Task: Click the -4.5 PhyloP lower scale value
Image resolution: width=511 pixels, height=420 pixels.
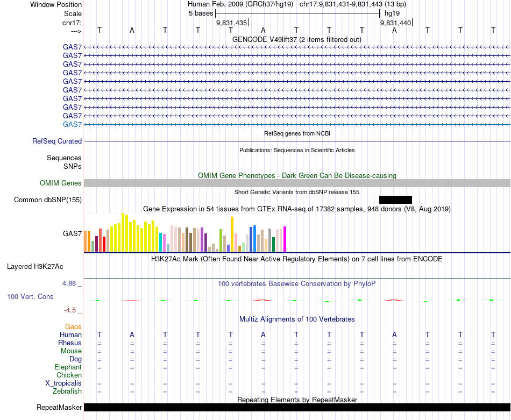Action: (70, 310)
